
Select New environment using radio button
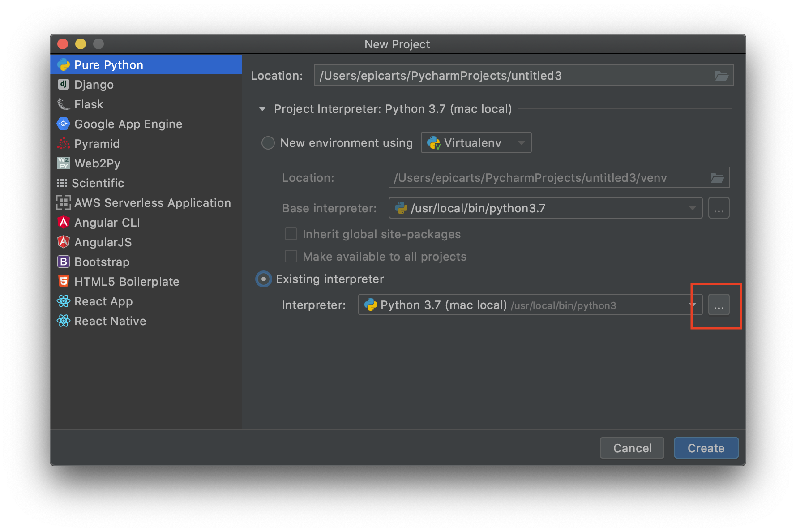click(268, 143)
